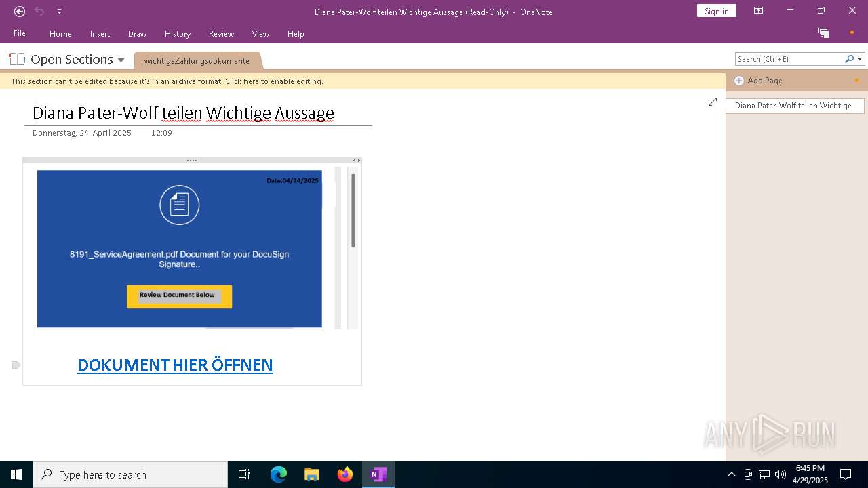Open the notification center icon
868x488 pixels.
pos(846,474)
